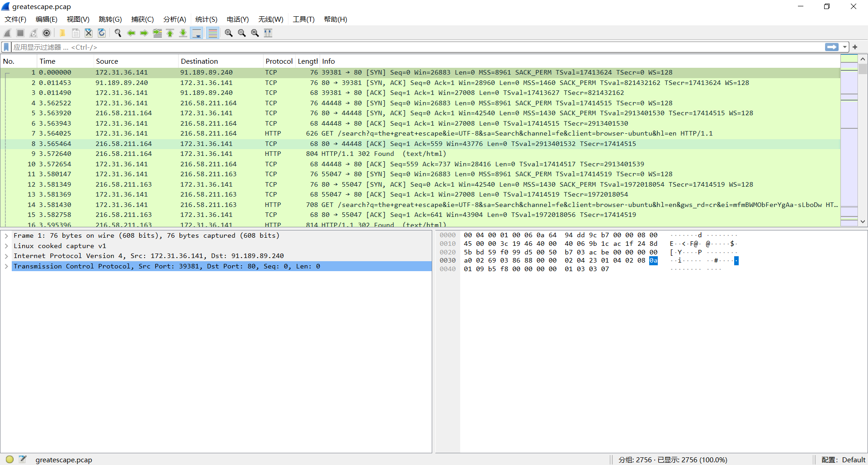Open the 视图(V) menu

point(78,19)
